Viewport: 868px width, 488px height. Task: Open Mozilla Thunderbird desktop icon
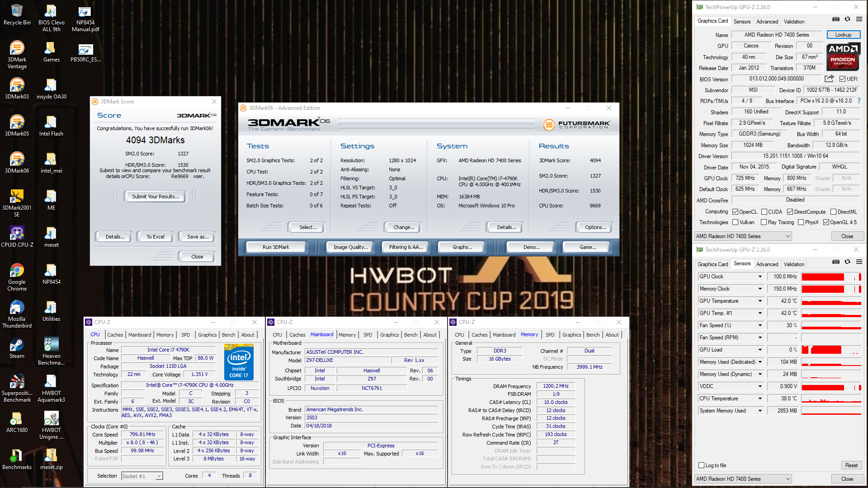[x=17, y=314]
